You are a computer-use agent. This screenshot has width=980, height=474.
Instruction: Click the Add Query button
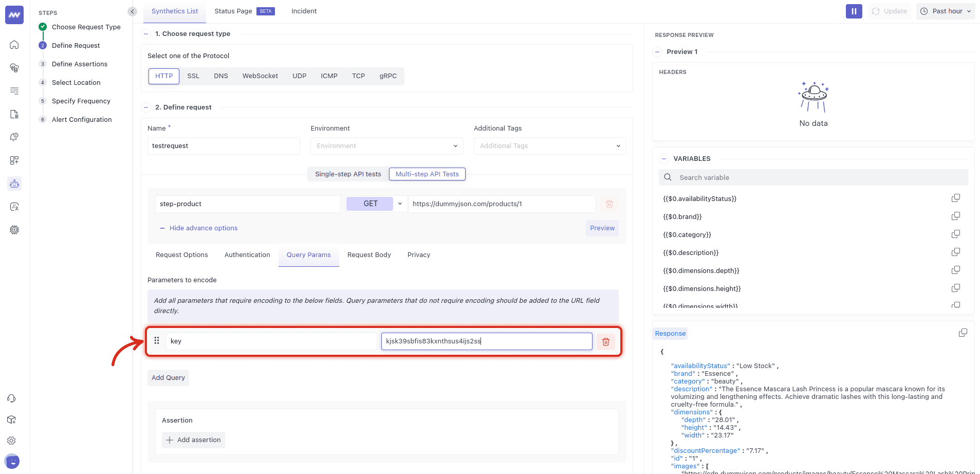168,378
